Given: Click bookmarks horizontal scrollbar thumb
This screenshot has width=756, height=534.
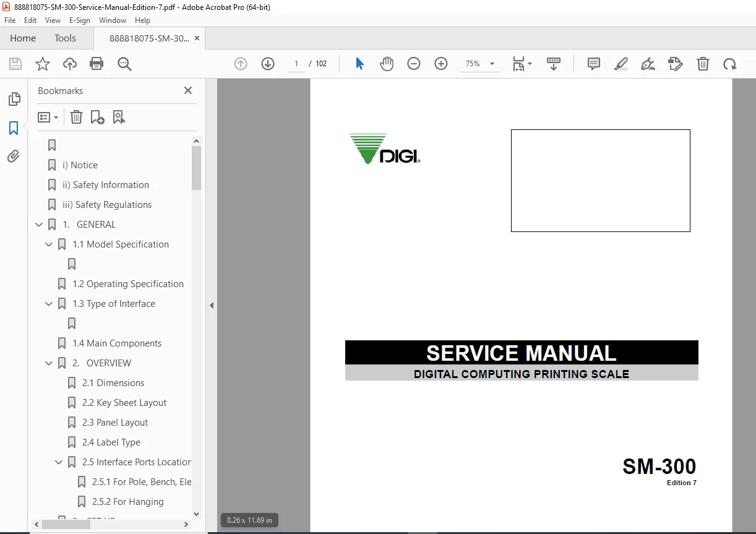Looking at the screenshot, I should coord(66,524).
